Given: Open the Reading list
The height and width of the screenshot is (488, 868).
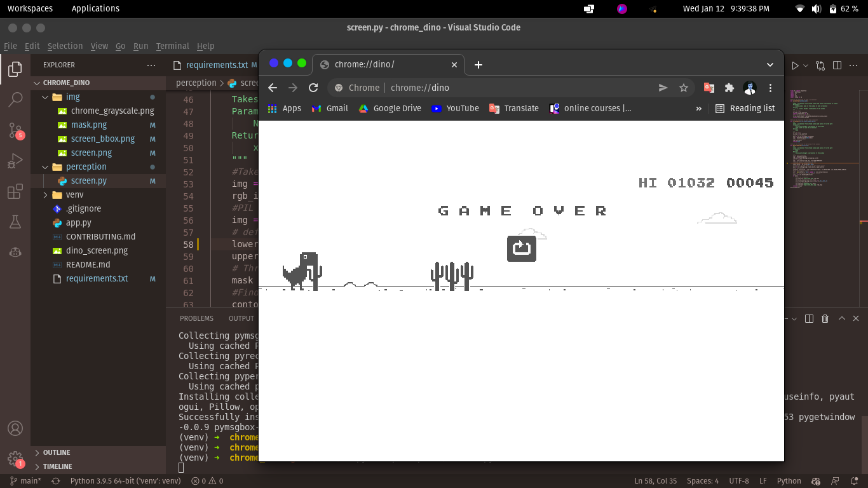Looking at the screenshot, I should [745, 109].
